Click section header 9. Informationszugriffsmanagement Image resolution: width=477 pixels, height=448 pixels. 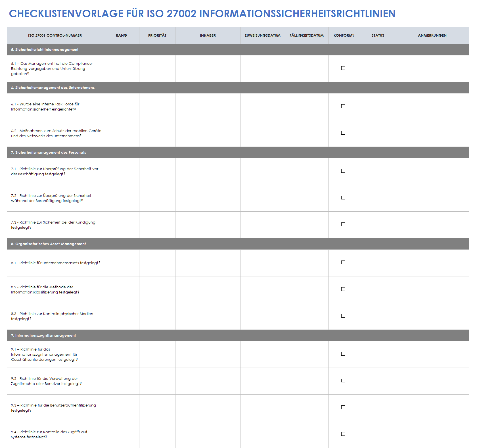[x=238, y=336]
